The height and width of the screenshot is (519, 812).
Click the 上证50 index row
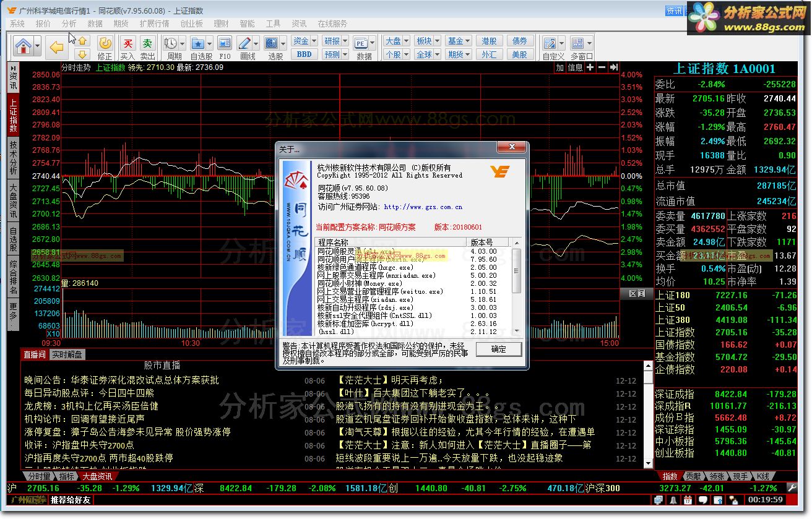tap(726, 307)
